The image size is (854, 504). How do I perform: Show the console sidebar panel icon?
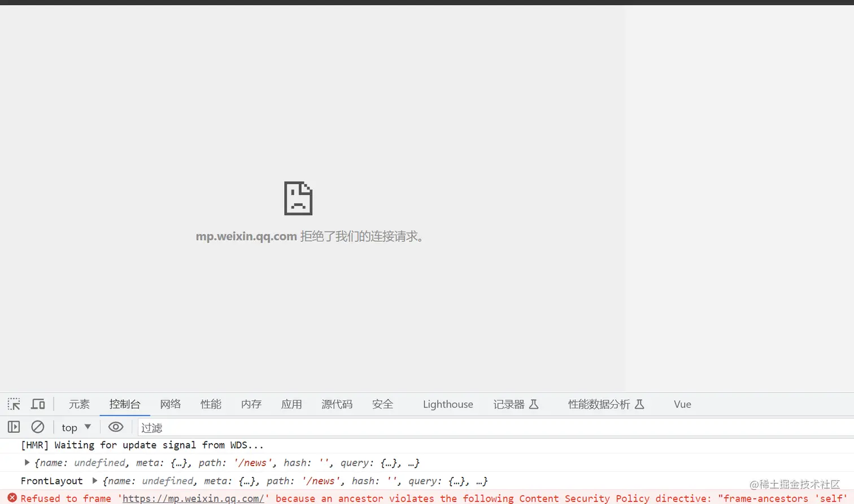(x=14, y=427)
